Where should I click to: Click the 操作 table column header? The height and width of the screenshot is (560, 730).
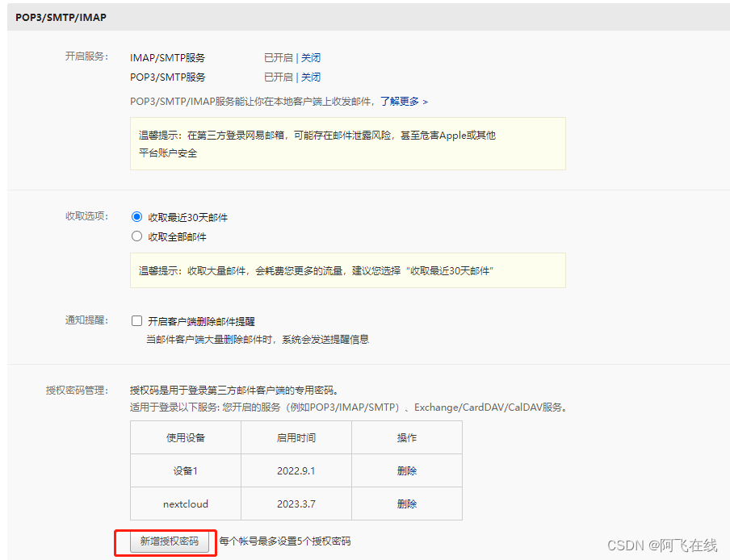pos(407,437)
